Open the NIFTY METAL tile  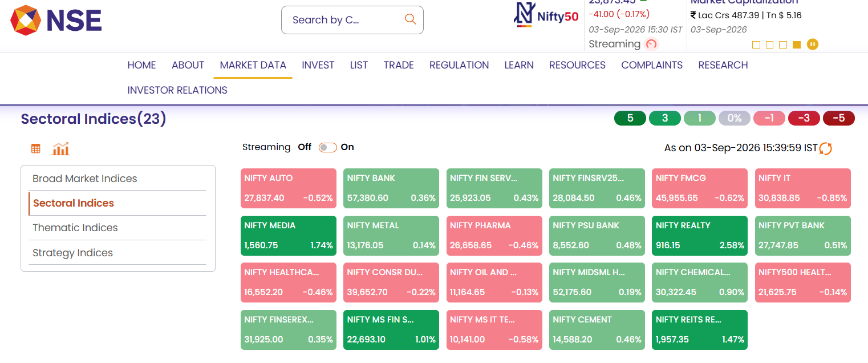(x=391, y=235)
